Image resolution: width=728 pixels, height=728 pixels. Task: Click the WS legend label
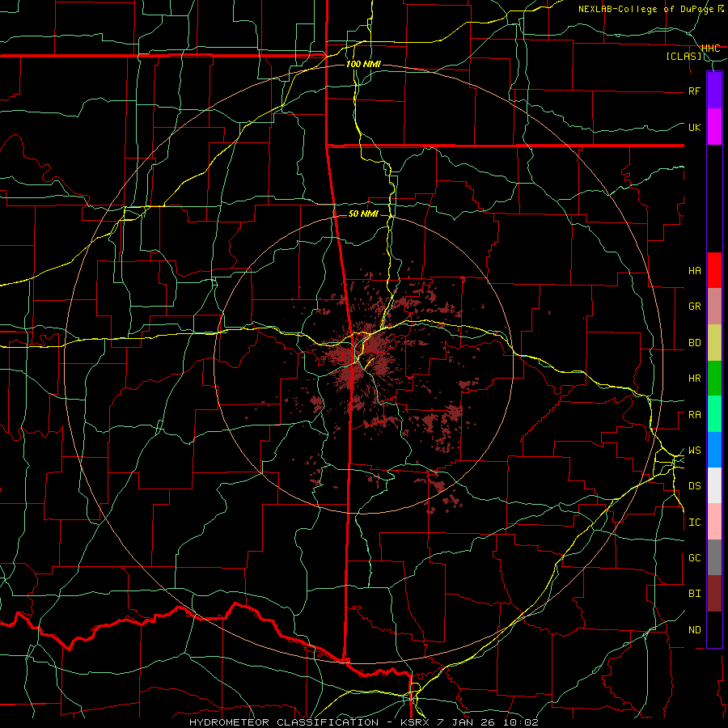694,451
